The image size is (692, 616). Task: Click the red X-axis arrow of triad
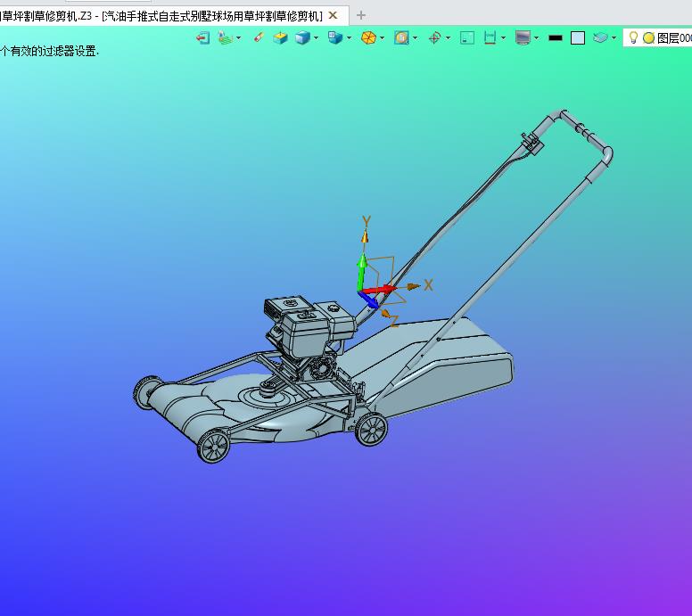coord(378,290)
